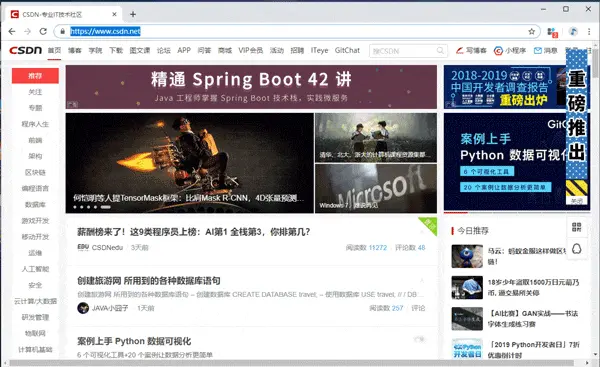Click the bell notification icon on right sidebar

577,249
